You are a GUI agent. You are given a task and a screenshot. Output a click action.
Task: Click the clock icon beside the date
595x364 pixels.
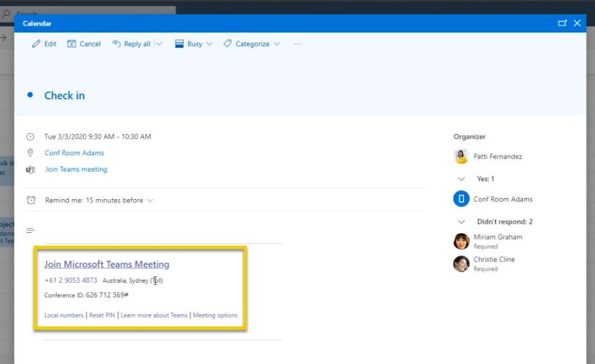(x=30, y=137)
